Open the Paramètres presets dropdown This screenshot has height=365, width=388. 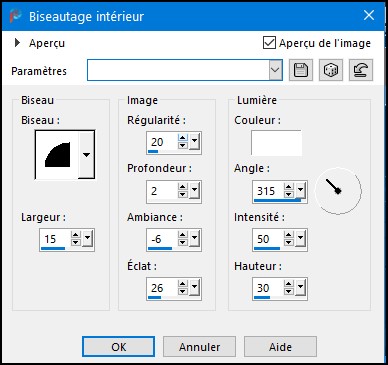click(x=275, y=70)
